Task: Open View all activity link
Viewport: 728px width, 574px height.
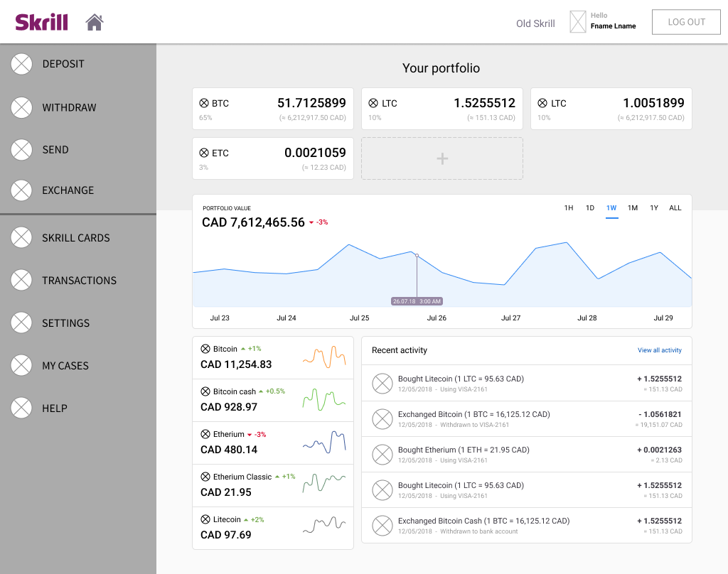Action: [659, 350]
